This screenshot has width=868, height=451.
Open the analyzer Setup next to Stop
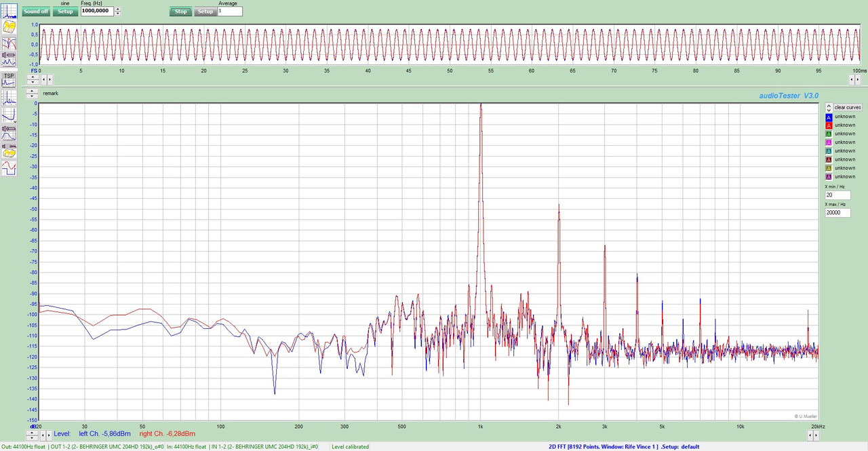205,12
